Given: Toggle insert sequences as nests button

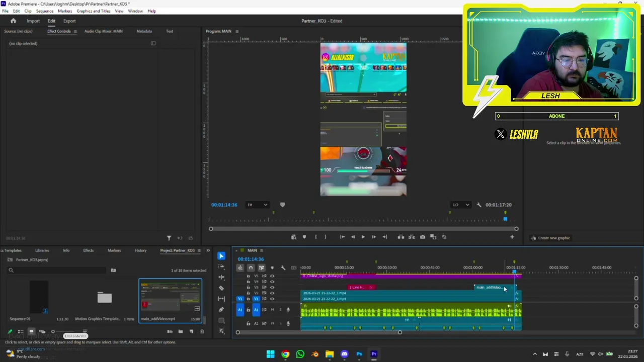Looking at the screenshot, I should pos(240,267).
